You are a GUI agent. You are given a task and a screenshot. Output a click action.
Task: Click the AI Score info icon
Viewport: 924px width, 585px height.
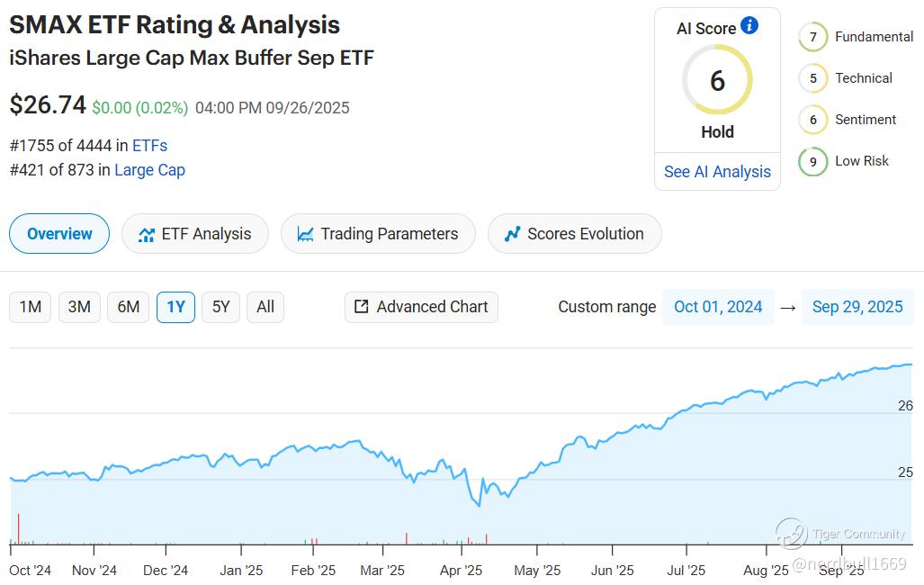pyautogui.click(x=749, y=26)
